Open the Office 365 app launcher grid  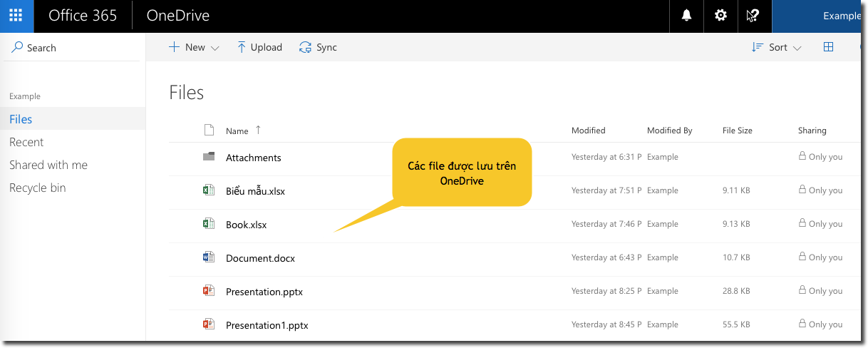coord(16,16)
